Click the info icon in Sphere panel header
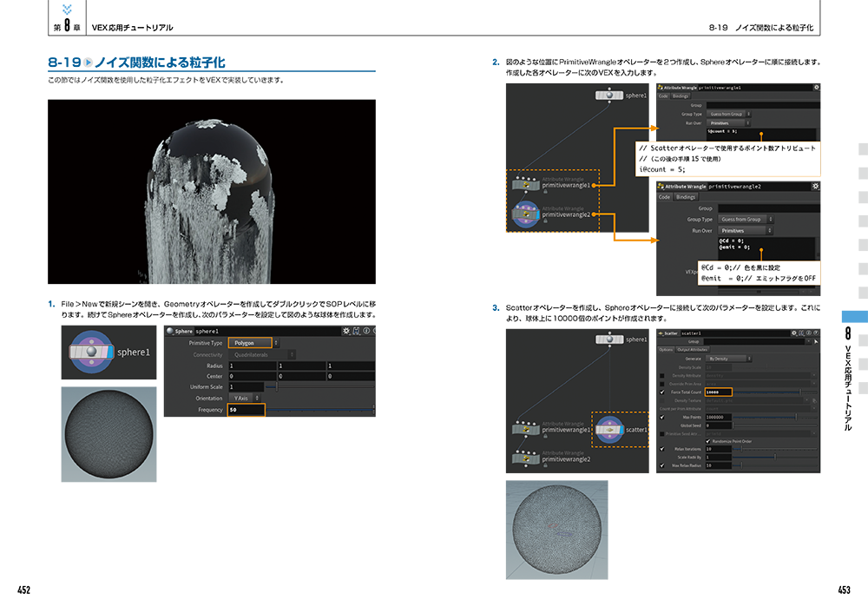The width and height of the screenshot is (868, 613). tap(366, 331)
